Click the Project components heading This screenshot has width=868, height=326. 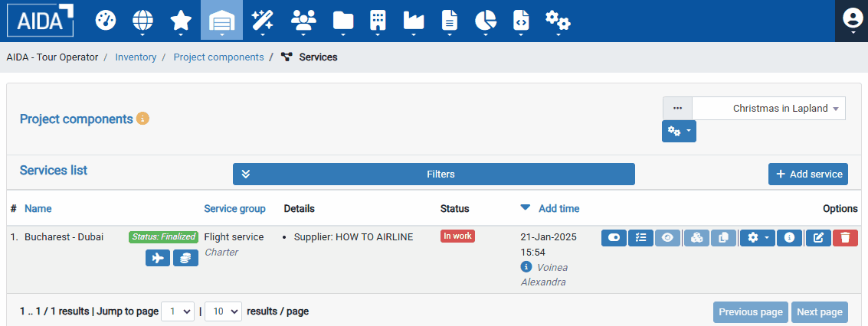tap(77, 119)
